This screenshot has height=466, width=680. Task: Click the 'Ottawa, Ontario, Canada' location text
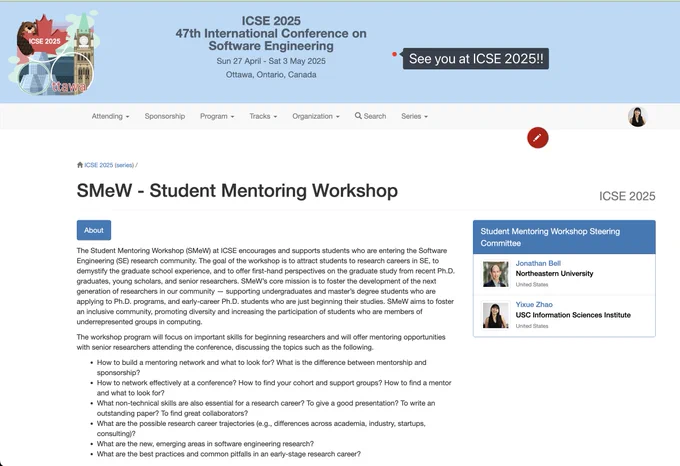point(271,75)
